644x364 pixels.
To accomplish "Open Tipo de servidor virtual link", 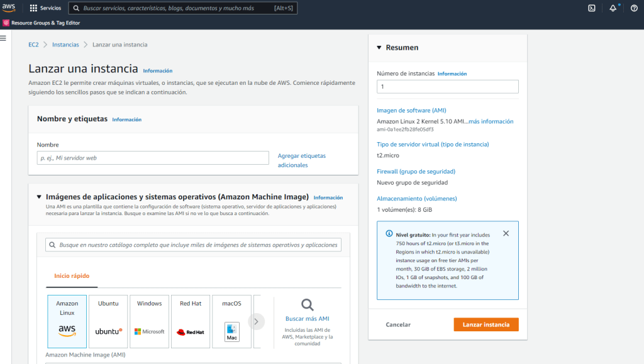I will pyautogui.click(x=433, y=145).
